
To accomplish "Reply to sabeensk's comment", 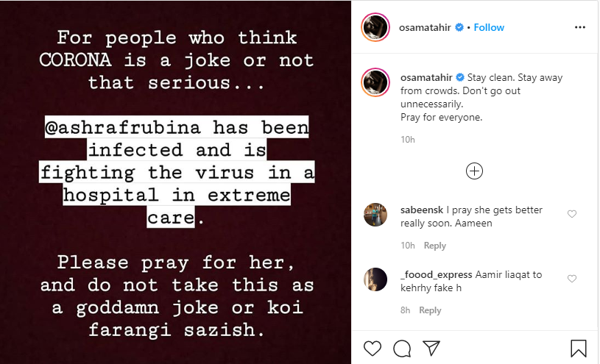I will (434, 246).
